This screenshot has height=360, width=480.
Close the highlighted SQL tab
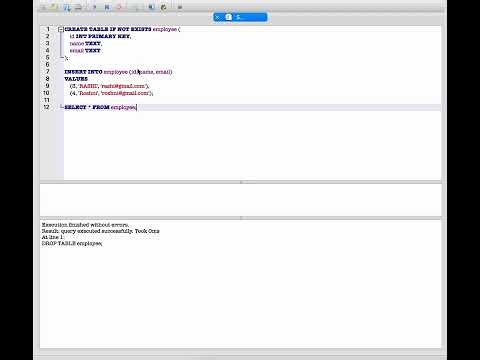pyautogui.click(x=218, y=17)
